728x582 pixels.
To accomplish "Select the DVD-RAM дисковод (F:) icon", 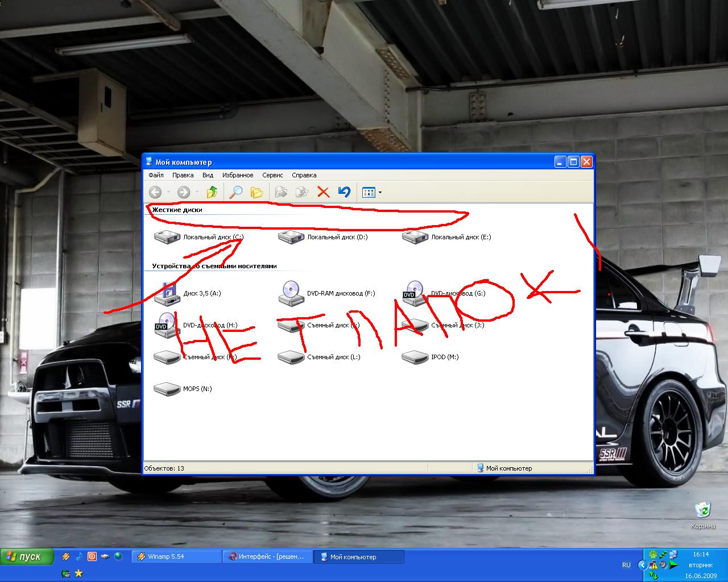I will tap(291, 293).
